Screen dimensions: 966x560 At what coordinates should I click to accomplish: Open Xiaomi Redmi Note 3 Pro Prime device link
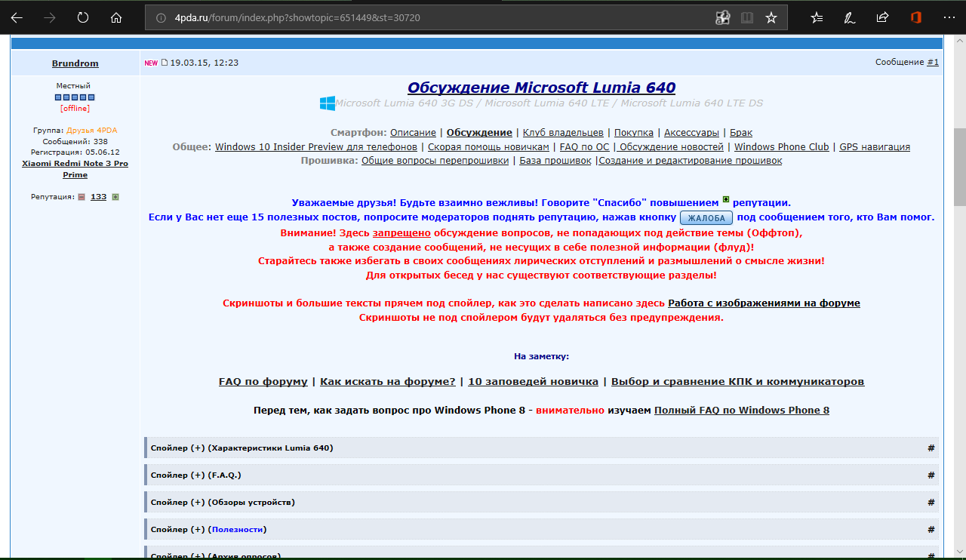coord(75,169)
